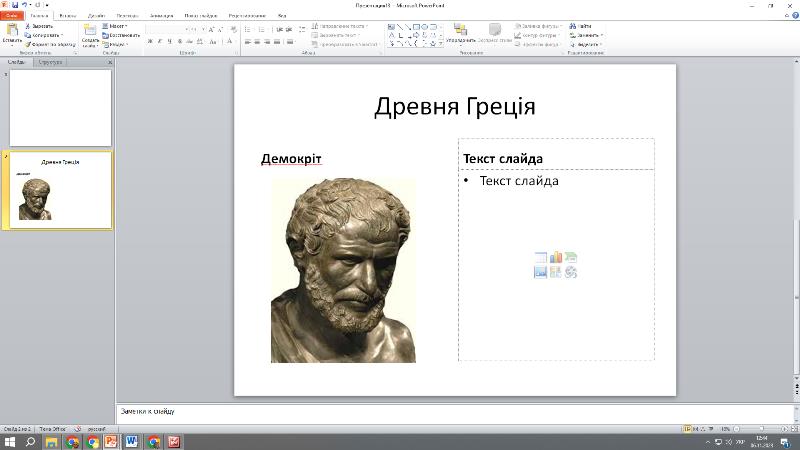
Task: Click the font color letter A icon
Action: coord(230,42)
